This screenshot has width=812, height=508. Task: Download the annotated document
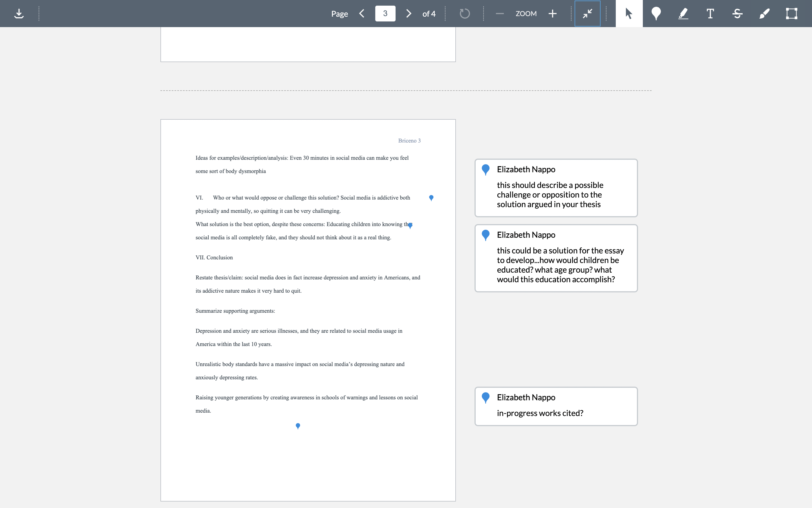click(x=19, y=14)
